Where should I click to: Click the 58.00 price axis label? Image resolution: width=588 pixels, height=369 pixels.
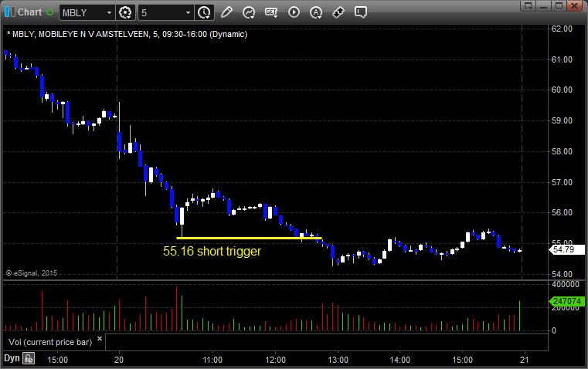[562, 151]
